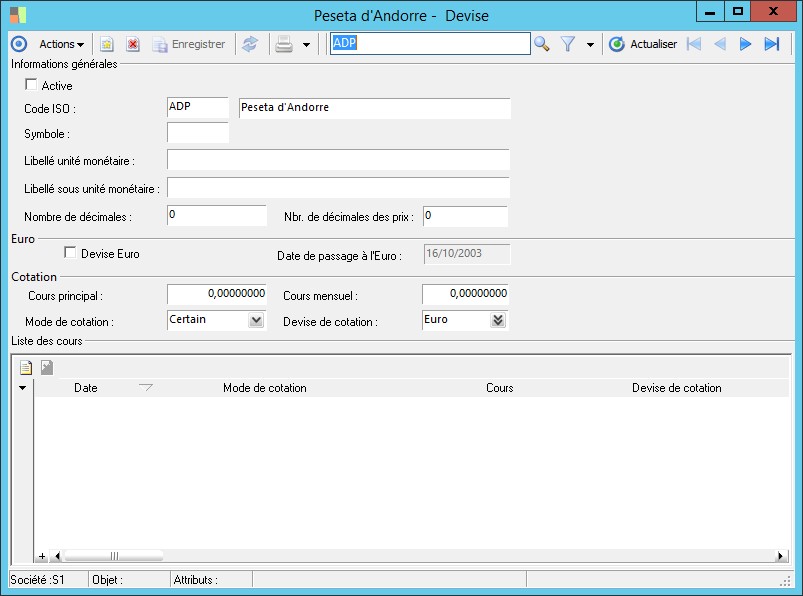Viewport: 803px width, 596px height.
Task: Click the magnifying glass search icon
Action: coord(542,44)
